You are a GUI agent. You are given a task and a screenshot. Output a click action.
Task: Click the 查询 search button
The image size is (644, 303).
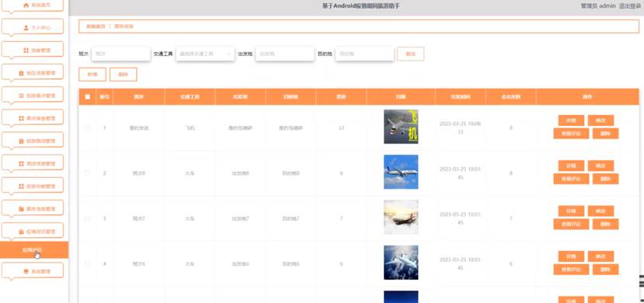click(410, 54)
